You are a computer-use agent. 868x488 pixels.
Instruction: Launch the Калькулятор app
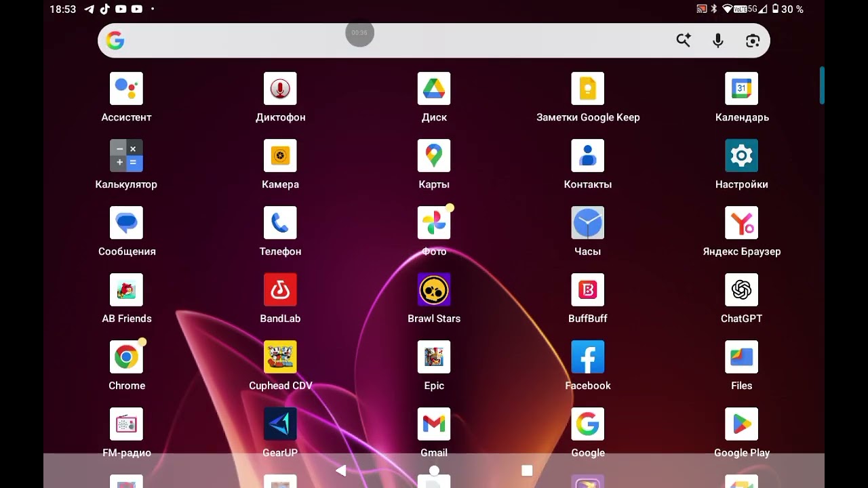126,156
